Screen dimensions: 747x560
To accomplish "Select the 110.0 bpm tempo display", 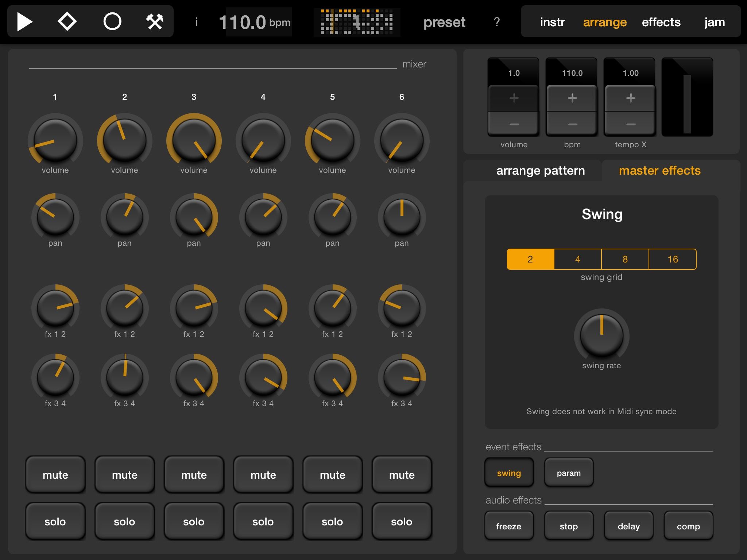I will pos(255,22).
